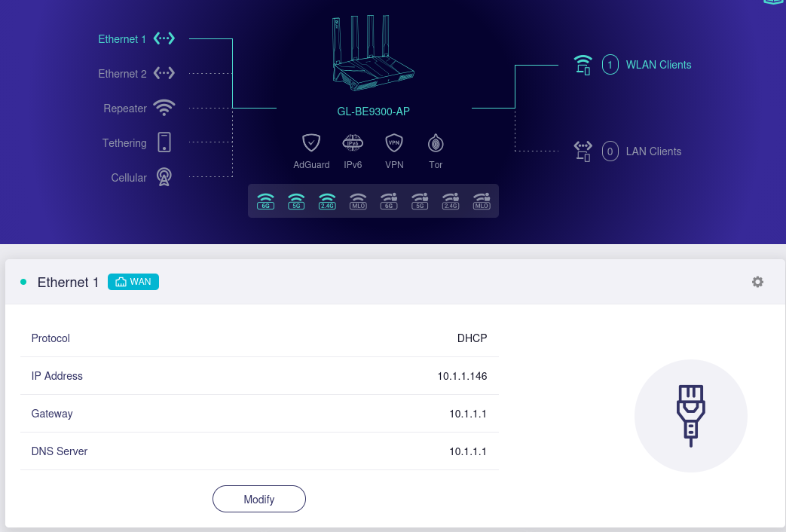Open the Tor onion icon

click(x=436, y=142)
